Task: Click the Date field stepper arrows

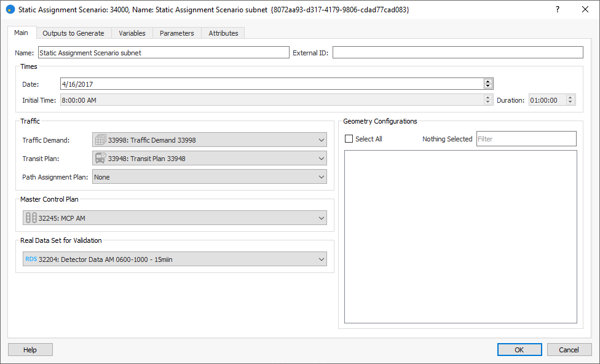Action: click(488, 84)
